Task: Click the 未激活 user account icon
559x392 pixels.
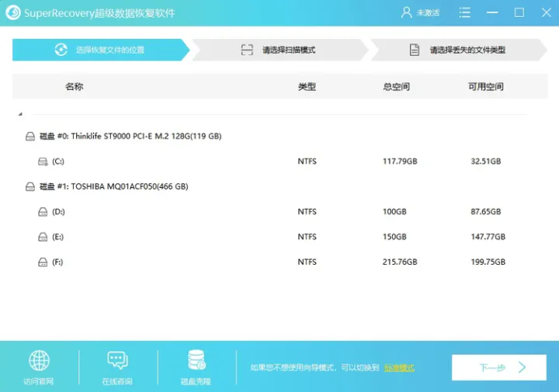Action: click(407, 13)
